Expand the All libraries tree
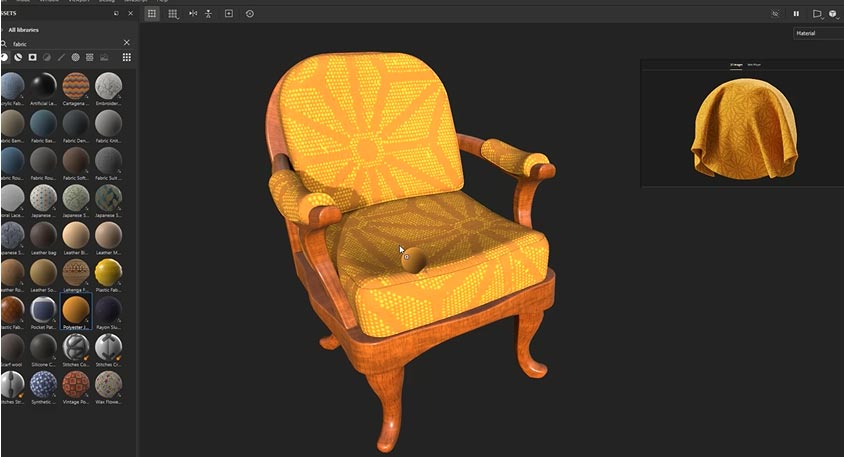This screenshot has width=844, height=457. pos(4,30)
